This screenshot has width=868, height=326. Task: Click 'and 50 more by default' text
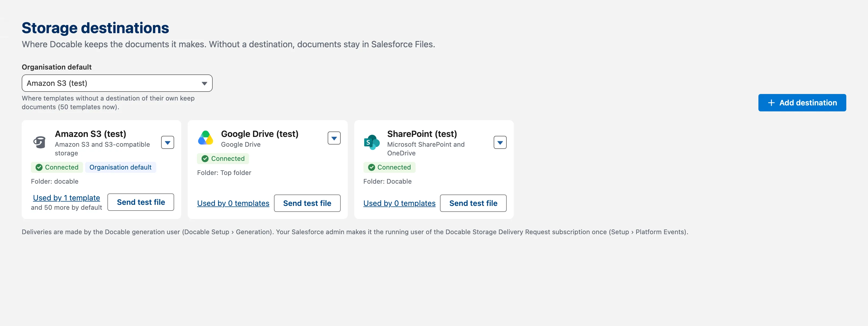(x=66, y=208)
